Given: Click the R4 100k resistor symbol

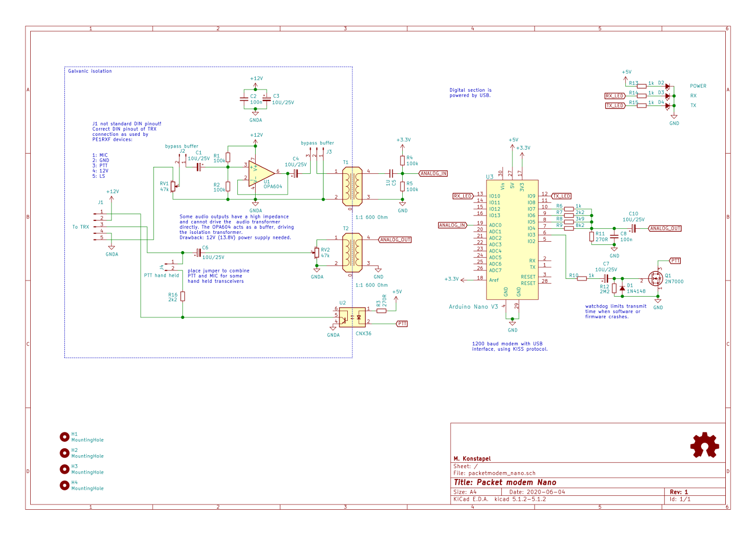Looking at the screenshot, I should [402, 160].
